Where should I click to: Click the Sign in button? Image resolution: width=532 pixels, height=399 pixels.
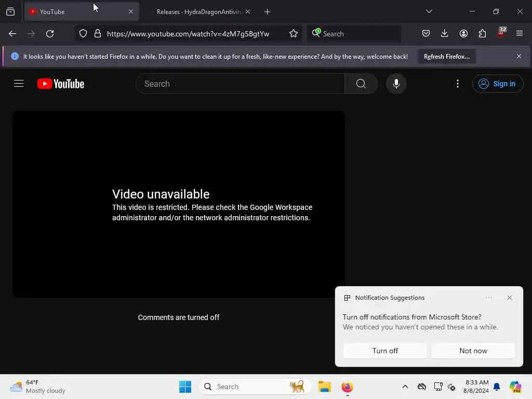click(x=497, y=84)
